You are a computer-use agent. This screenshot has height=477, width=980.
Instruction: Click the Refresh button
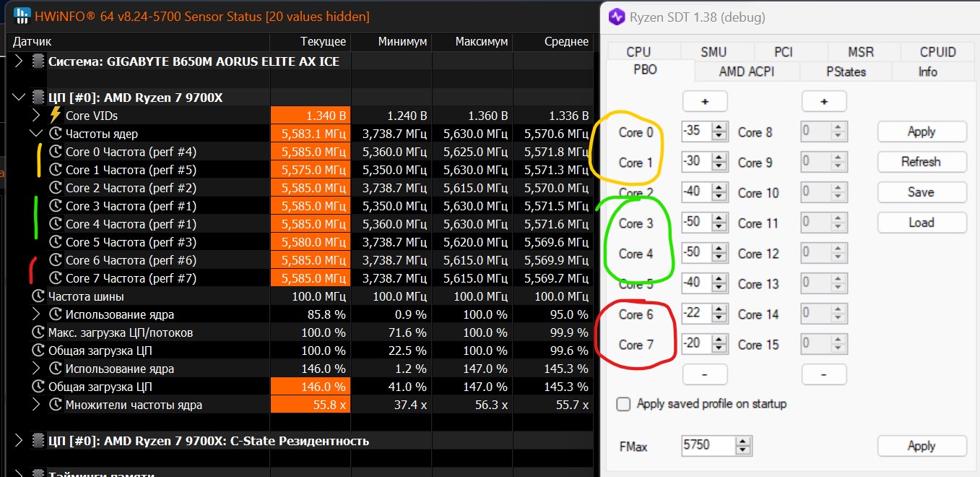(922, 162)
